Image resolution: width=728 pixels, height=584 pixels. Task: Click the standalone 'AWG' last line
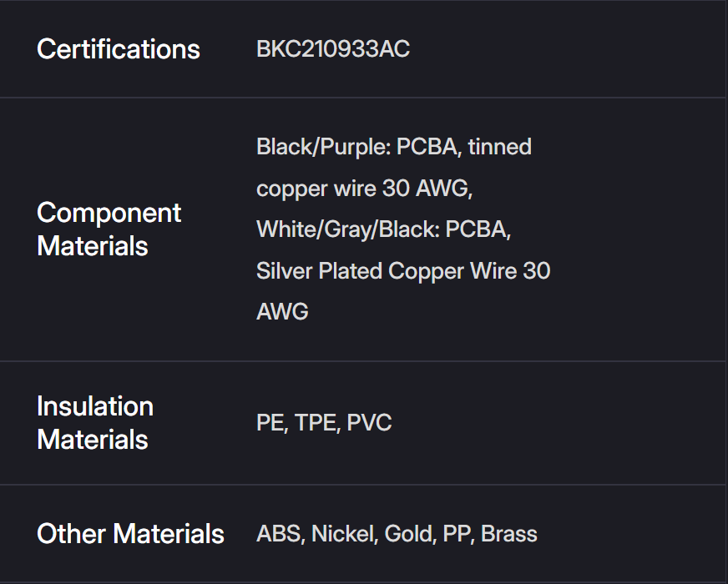(282, 312)
